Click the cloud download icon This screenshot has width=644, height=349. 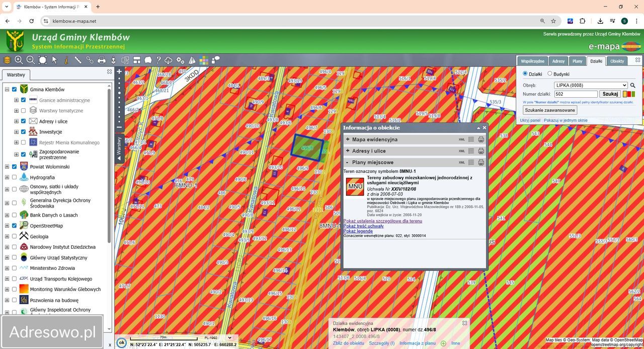(169, 60)
